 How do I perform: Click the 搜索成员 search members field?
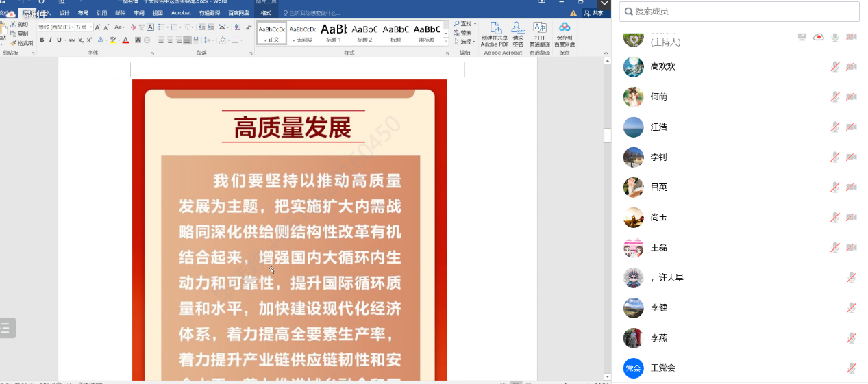(x=739, y=12)
